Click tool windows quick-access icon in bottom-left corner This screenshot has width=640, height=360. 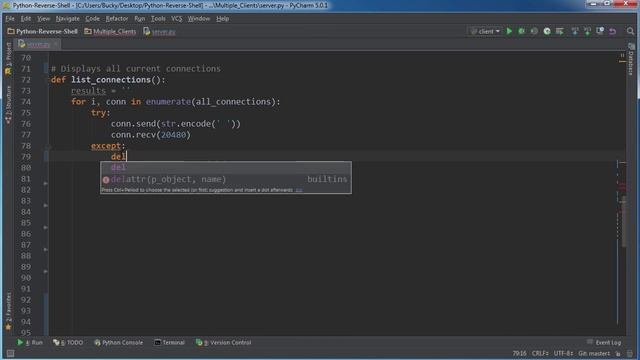[10, 353]
